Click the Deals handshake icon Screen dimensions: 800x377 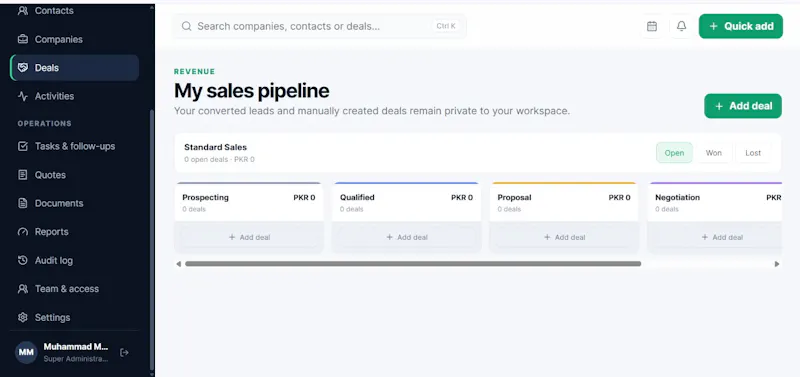(22, 68)
